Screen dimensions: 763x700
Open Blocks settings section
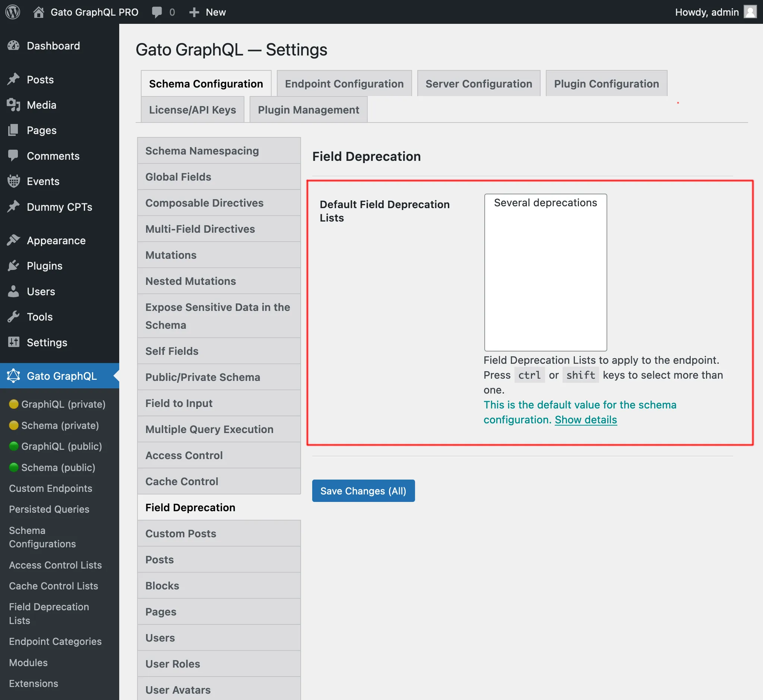click(x=219, y=586)
